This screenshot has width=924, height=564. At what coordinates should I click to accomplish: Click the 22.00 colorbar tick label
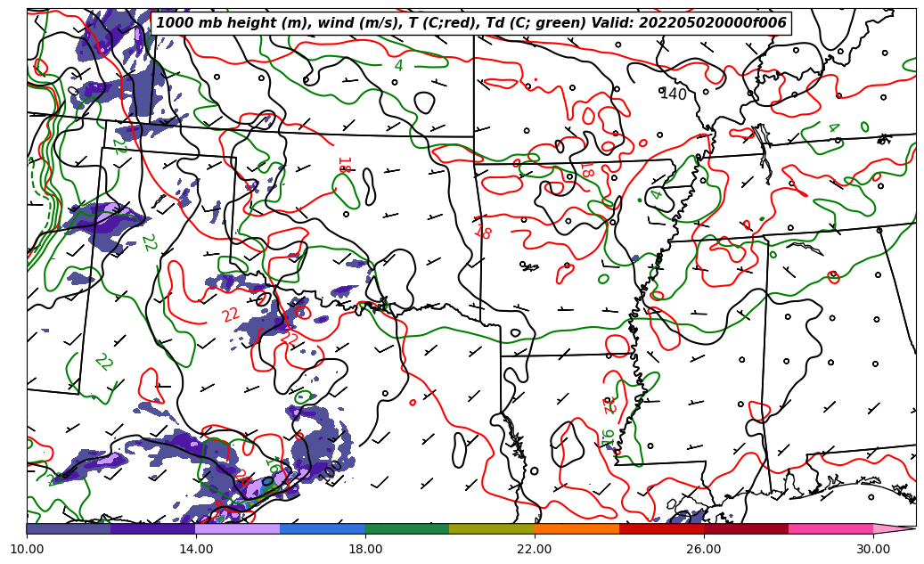coord(535,549)
